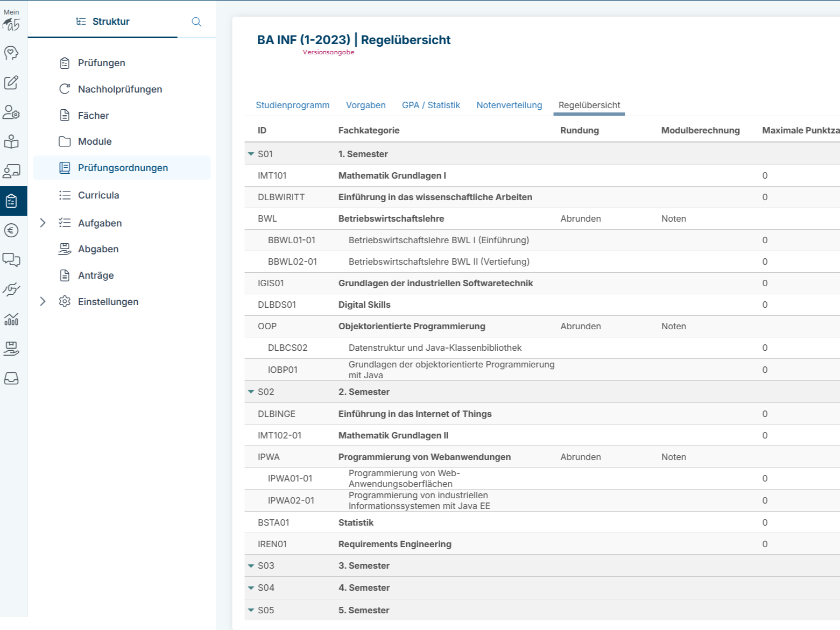Image resolution: width=840 pixels, height=630 pixels.
Task: Collapse the S05 5. Semester row
Action: point(251,610)
